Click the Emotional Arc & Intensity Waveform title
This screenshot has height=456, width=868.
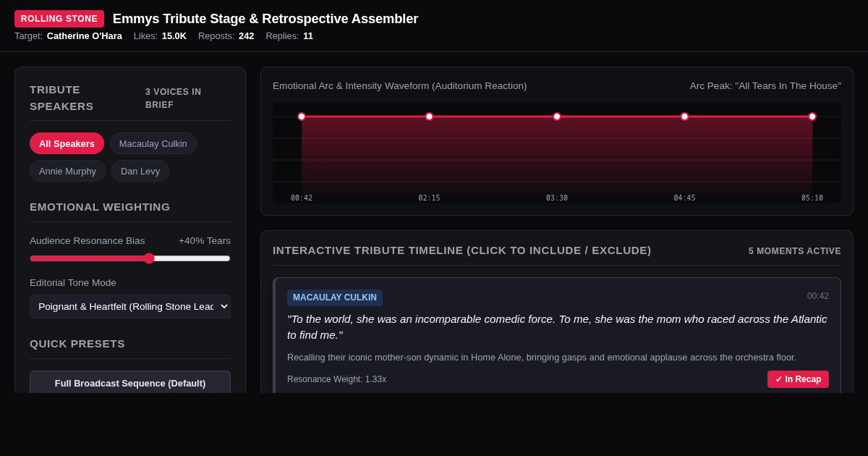tap(400, 85)
